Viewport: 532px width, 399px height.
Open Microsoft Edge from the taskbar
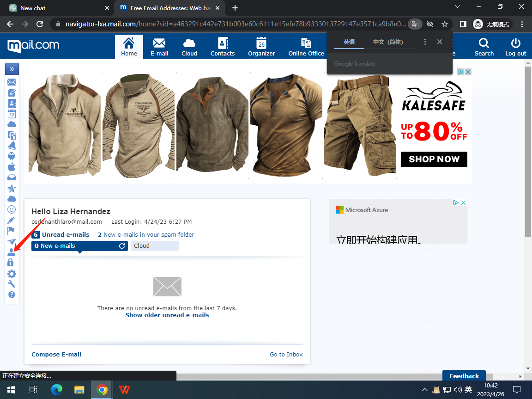(56, 390)
